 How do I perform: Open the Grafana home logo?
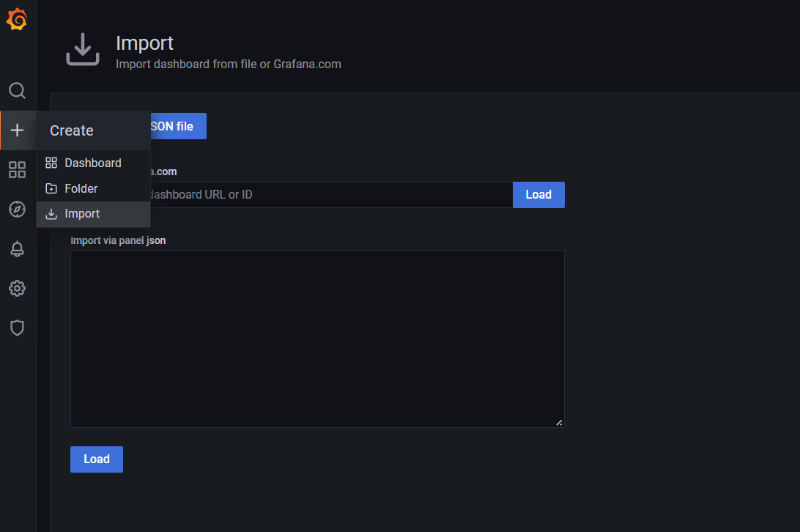pyautogui.click(x=17, y=19)
